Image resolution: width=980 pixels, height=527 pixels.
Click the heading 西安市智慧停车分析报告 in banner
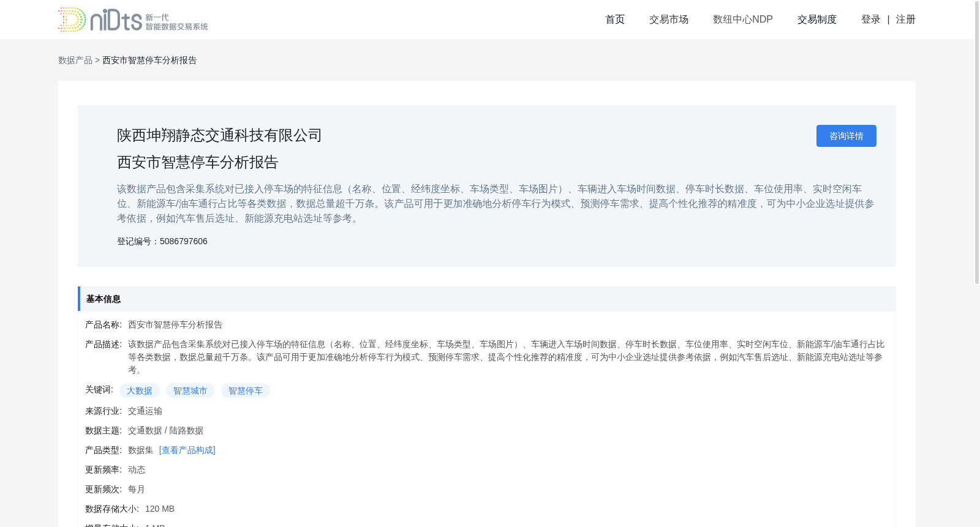point(198,162)
